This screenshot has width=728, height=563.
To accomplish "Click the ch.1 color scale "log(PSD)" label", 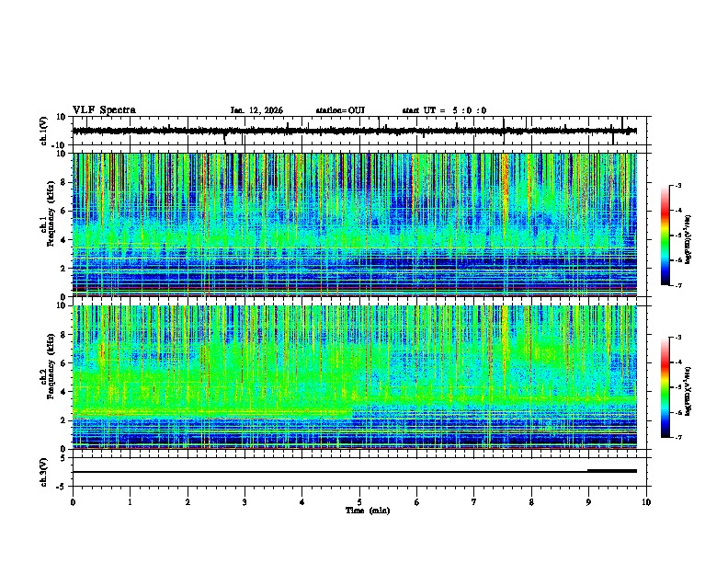I will point(688,239).
